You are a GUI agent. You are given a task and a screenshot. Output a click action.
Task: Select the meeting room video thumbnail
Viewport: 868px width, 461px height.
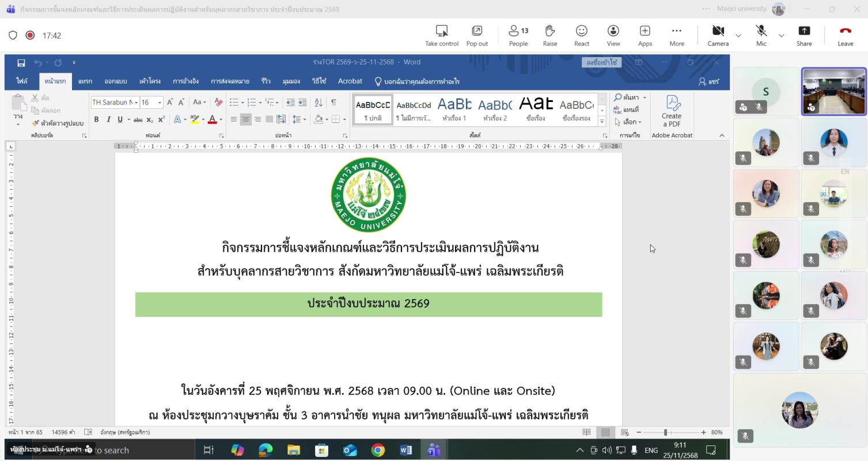(833, 92)
